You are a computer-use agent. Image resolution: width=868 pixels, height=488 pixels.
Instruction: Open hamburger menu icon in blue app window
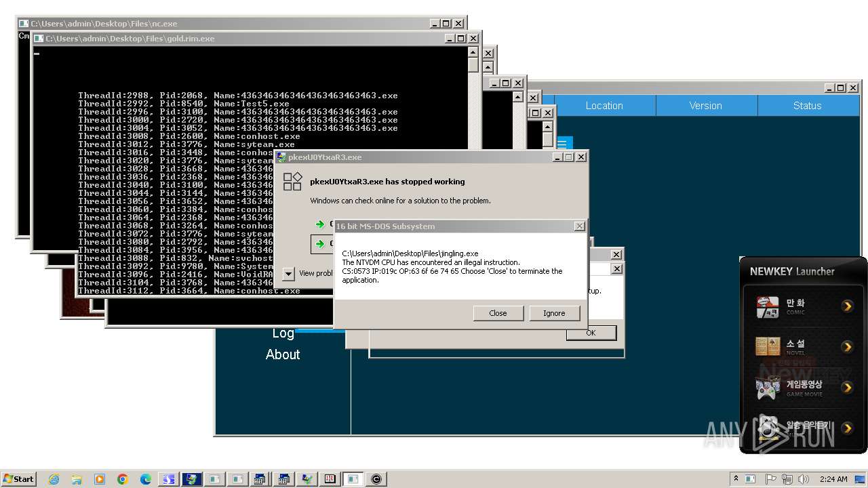coord(561,144)
